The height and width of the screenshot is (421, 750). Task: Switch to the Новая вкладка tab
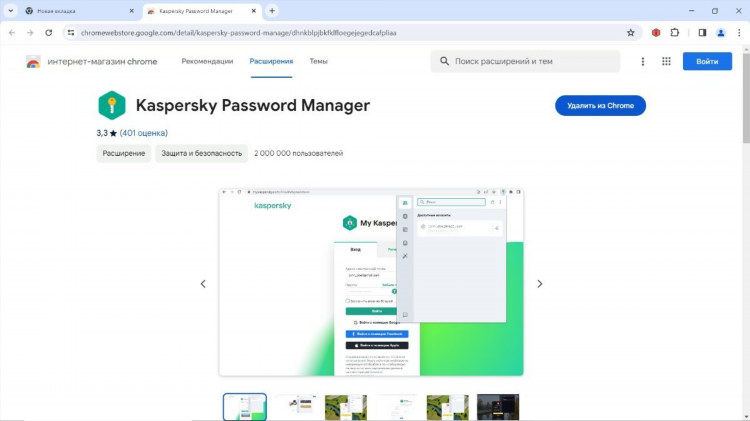(x=79, y=11)
